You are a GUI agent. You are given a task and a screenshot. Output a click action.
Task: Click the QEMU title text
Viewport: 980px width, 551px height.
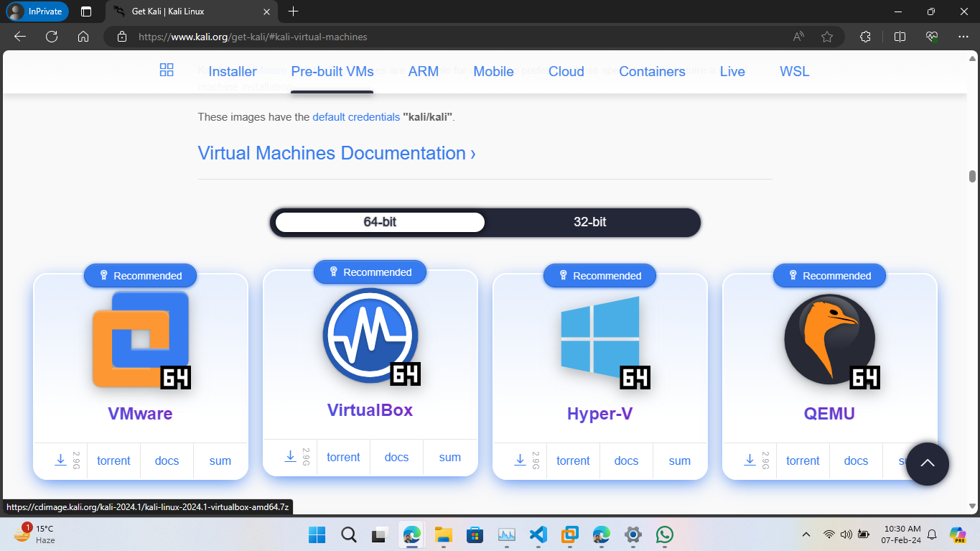point(829,414)
